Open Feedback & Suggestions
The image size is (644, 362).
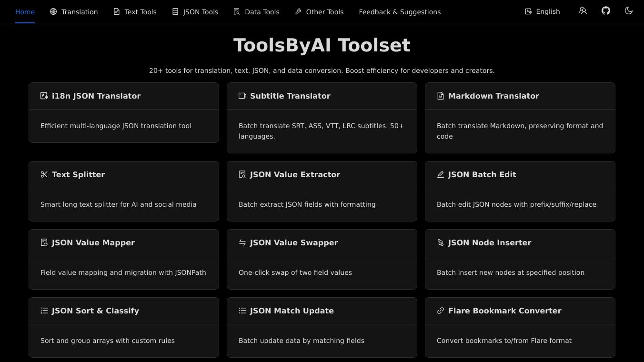[x=400, y=12]
